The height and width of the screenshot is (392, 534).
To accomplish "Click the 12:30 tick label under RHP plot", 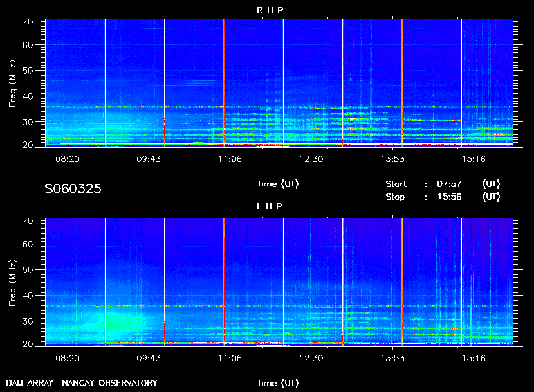I will tap(311, 159).
